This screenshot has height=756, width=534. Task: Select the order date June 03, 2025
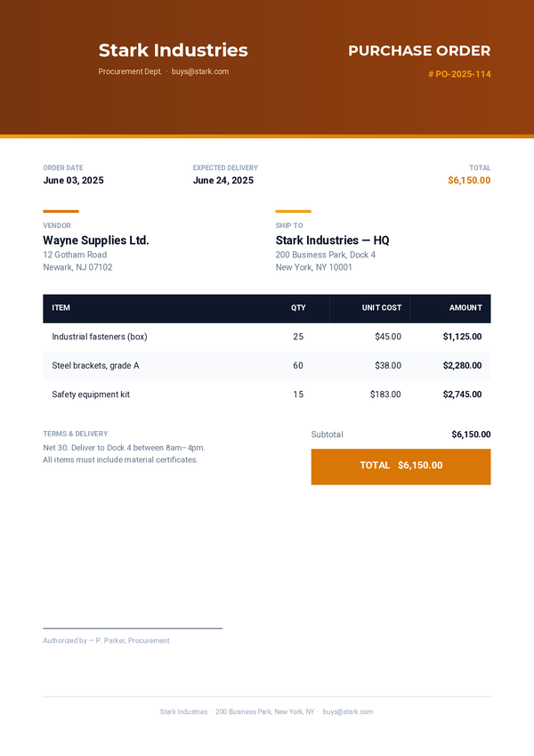(x=73, y=181)
